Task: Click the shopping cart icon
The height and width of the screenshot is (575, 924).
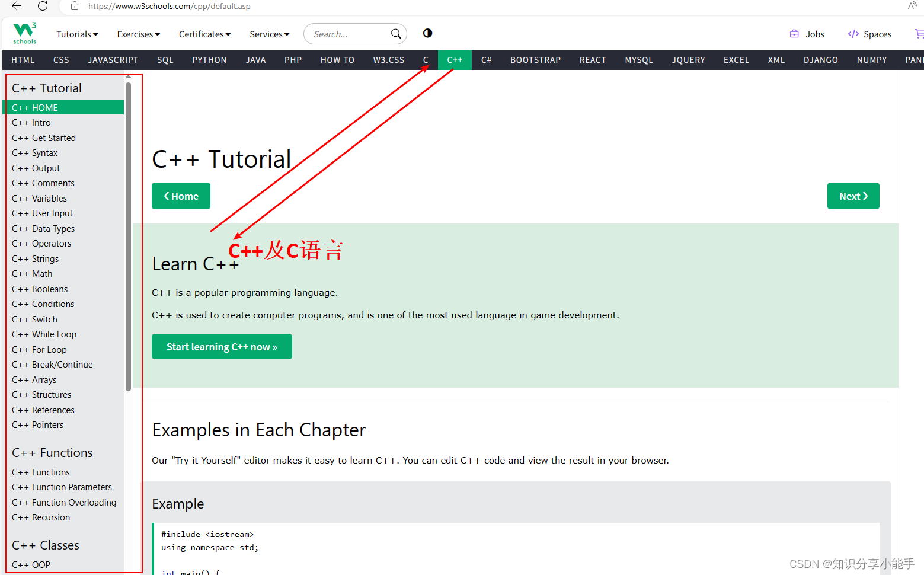Action: (x=919, y=34)
